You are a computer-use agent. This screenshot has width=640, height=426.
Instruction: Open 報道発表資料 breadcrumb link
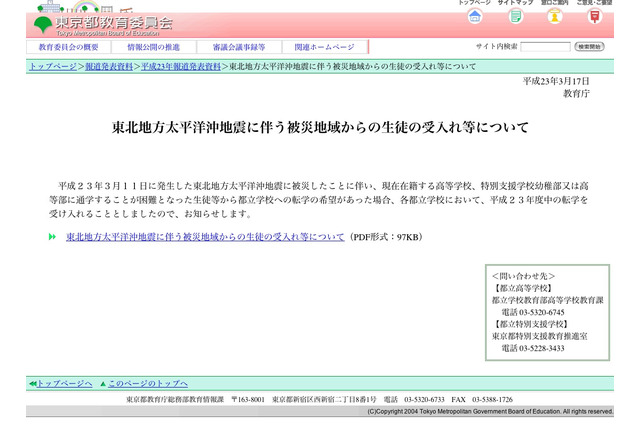108,66
